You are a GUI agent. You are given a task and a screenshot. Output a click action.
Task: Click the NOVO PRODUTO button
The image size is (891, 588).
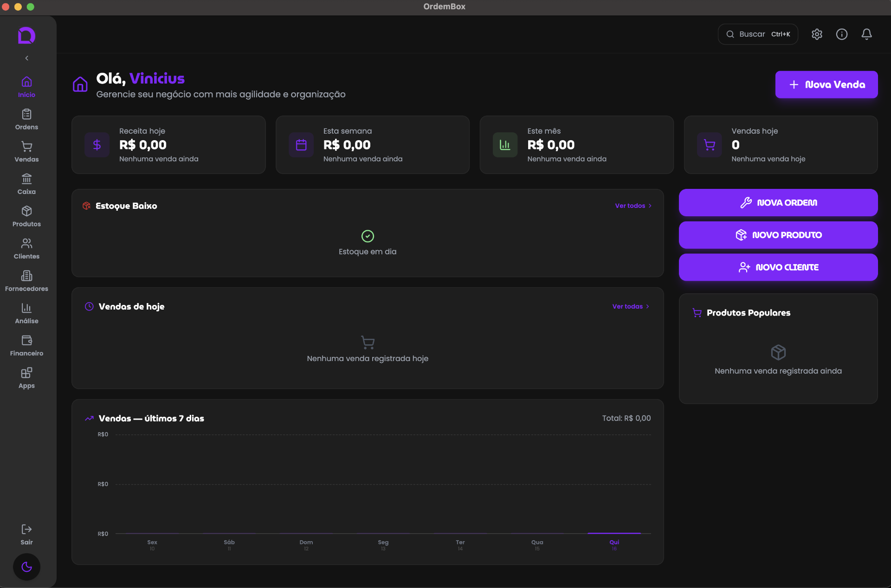[778, 235]
